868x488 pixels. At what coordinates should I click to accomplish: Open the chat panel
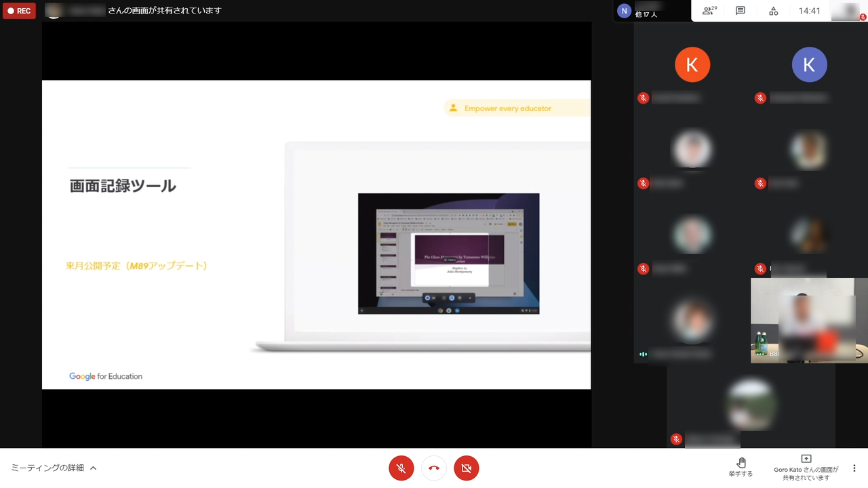(x=740, y=11)
